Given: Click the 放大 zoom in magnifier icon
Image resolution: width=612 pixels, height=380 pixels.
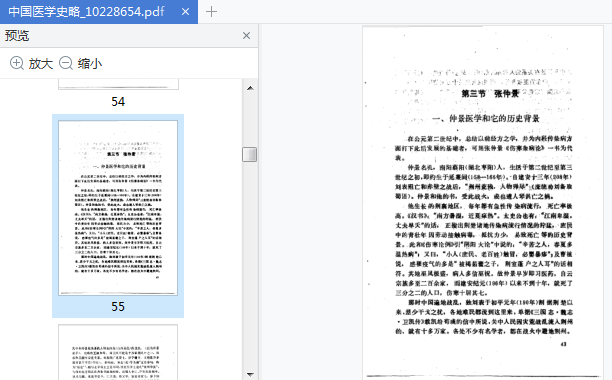Looking at the screenshot, I should tap(17, 63).
